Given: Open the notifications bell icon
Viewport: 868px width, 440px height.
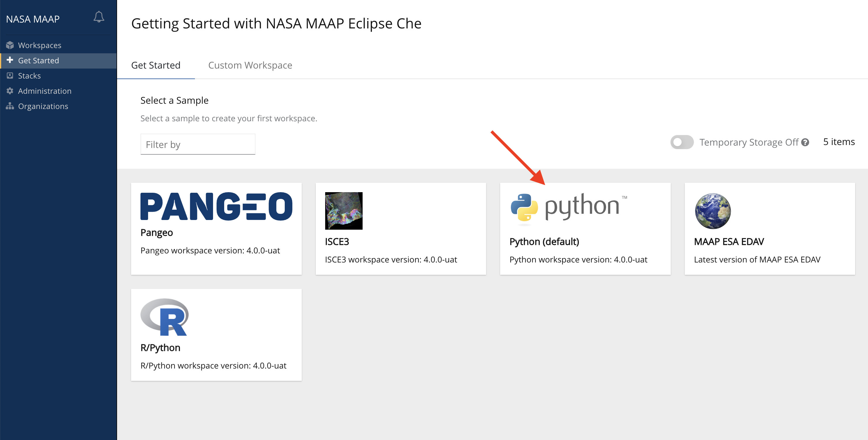Looking at the screenshot, I should pyautogui.click(x=99, y=17).
